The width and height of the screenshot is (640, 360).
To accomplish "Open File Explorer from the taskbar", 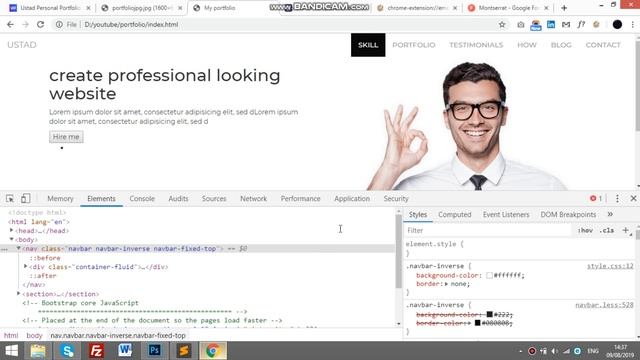I will coord(38,351).
